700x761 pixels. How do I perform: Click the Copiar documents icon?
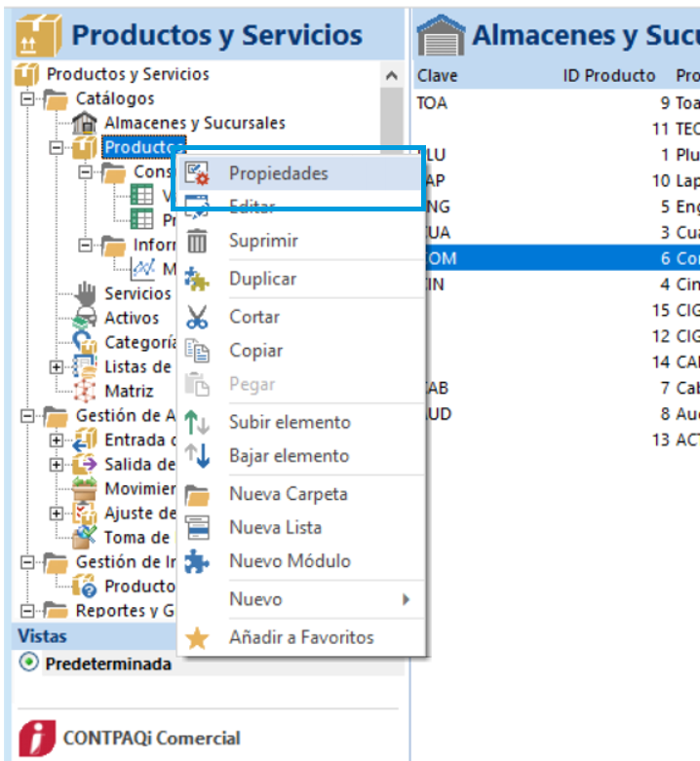[197, 351]
